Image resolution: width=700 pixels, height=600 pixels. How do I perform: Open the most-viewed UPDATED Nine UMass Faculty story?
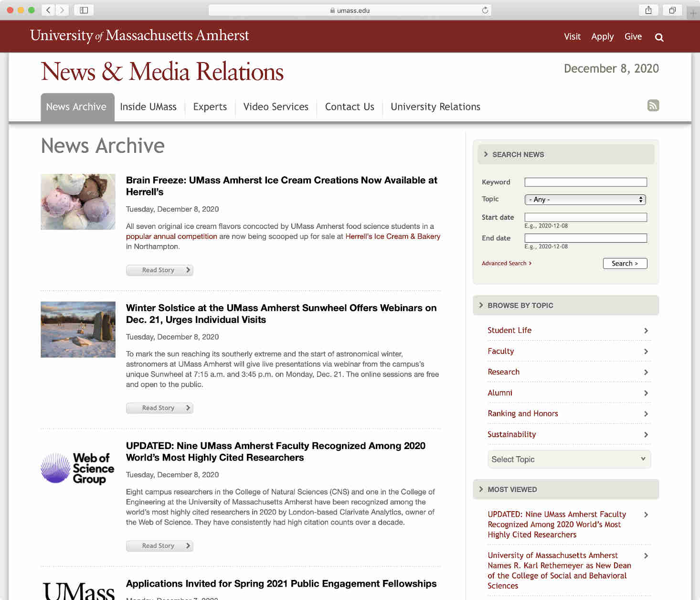557,525
